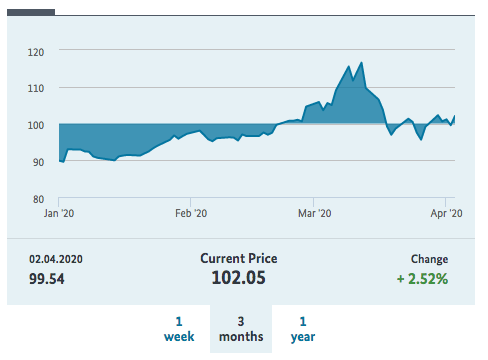Image resolution: width=488 pixels, height=360 pixels.
Task: Click the 110 y-axis label
Action: point(36,89)
